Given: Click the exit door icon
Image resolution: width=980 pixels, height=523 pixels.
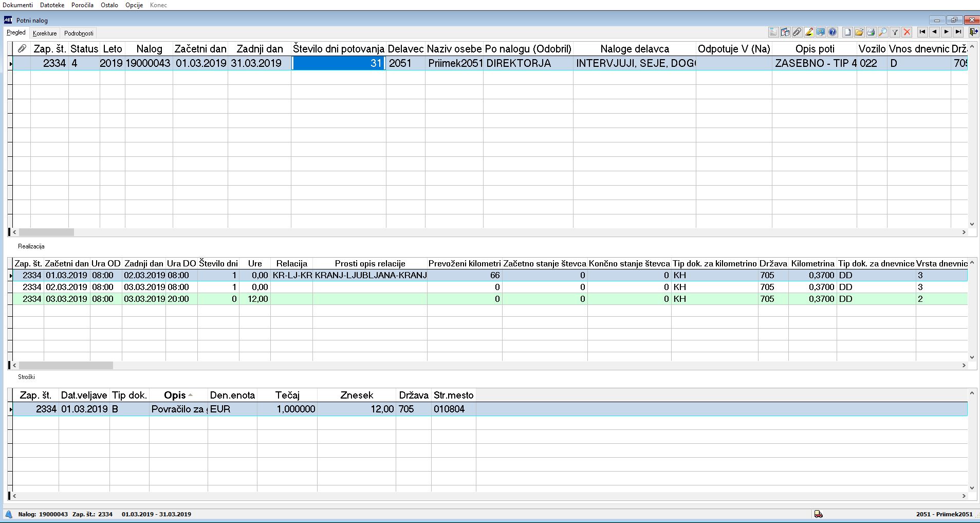Looking at the screenshot, I should point(974,32).
